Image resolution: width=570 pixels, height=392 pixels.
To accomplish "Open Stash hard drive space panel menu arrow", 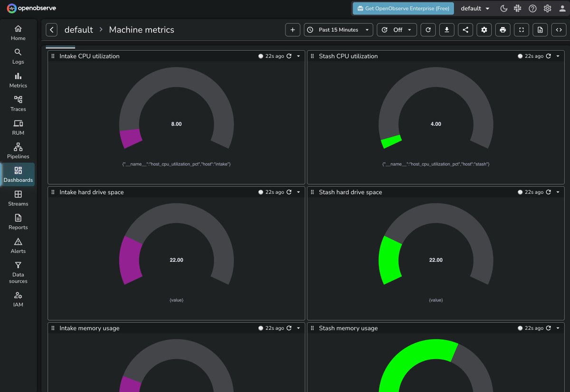I will click(x=558, y=192).
